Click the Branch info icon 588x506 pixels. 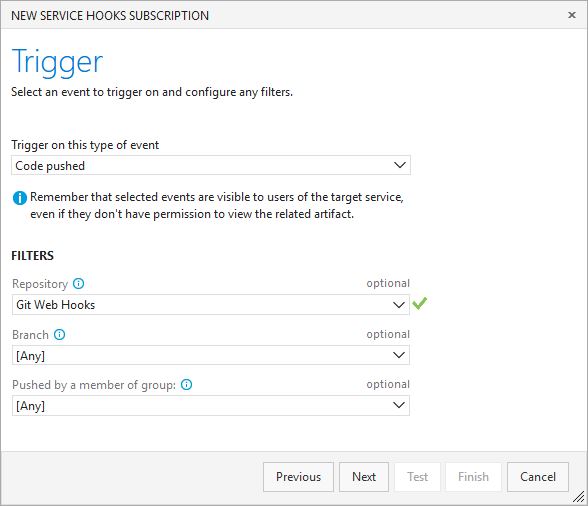[x=59, y=334]
